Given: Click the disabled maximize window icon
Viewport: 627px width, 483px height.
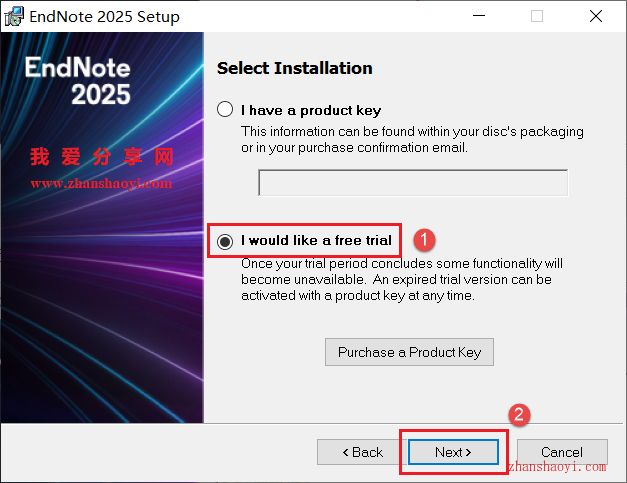Looking at the screenshot, I should click(537, 16).
